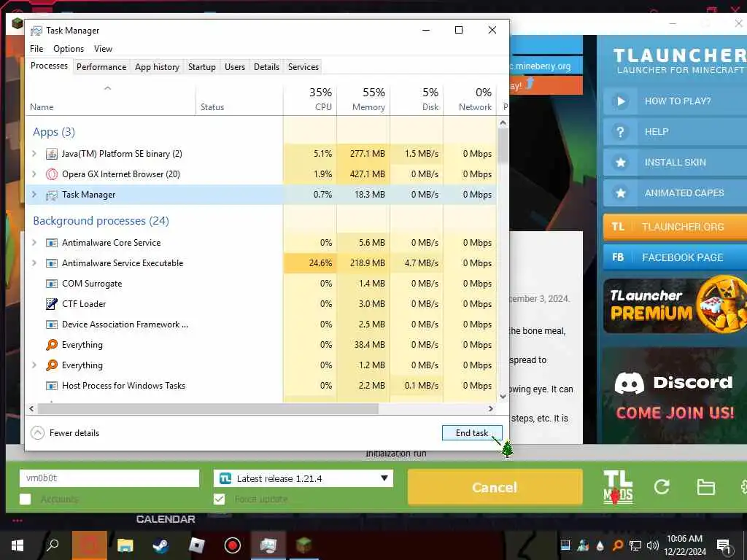
Task: Switch to the Startup tab
Action: tap(202, 67)
